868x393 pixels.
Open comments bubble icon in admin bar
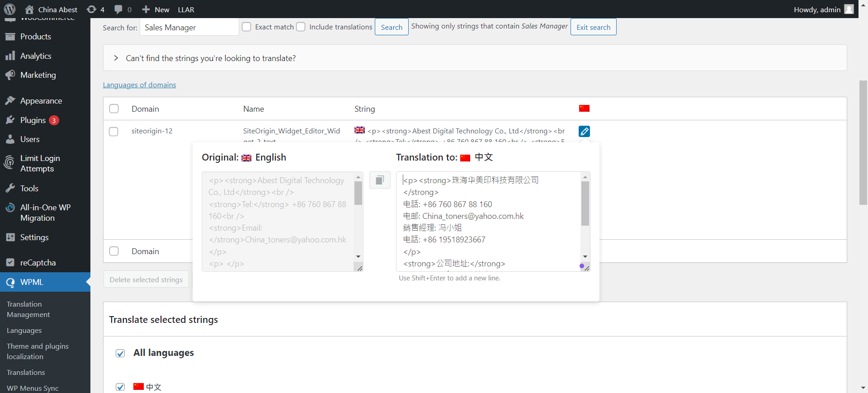118,9
